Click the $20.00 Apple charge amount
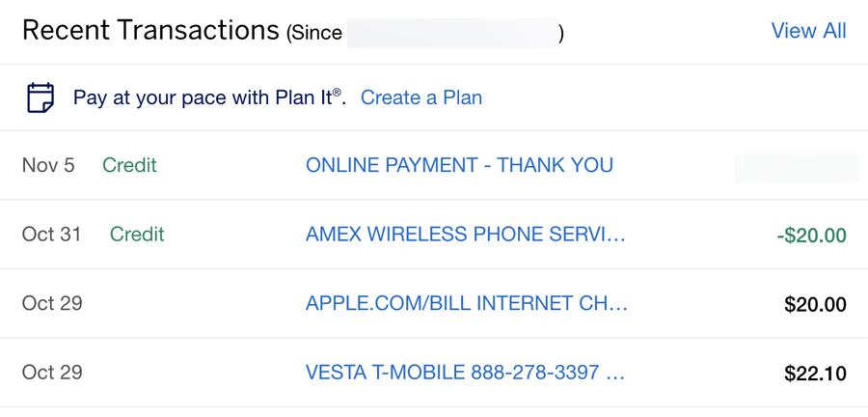Screen dimensions: 868x417 point(815,305)
